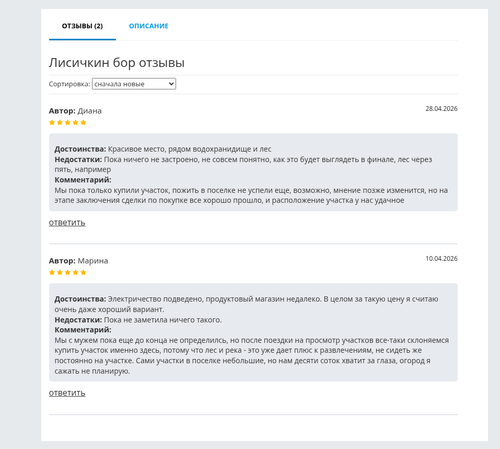
Task: Reply to Диана's review via ответить
Action: 67,223
